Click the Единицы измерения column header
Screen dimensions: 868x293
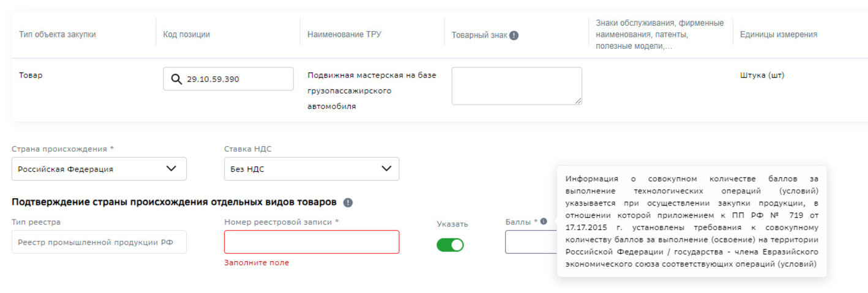tap(778, 35)
